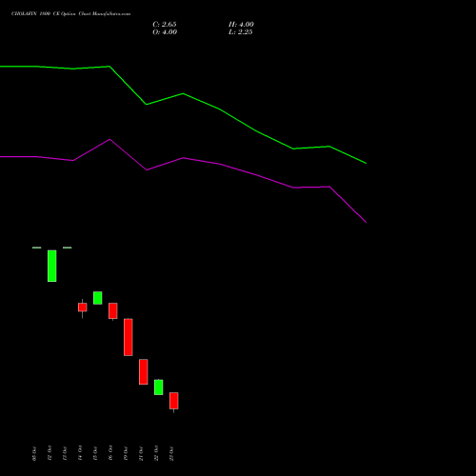Screen dimensions: 476x476
Task: Click the "13 Oct" date label
Action: [x=65, y=453]
